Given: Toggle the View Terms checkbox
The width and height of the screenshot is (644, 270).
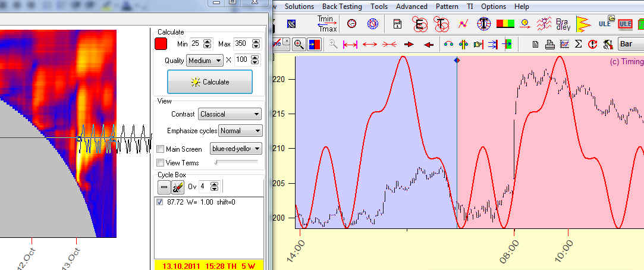Looking at the screenshot, I should click(x=160, y=162).
